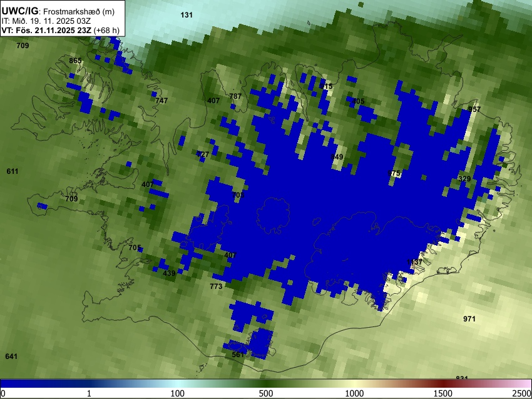The image size is (532, 399).
Task: Click the '500' label on the color scale
Action: 266,393
